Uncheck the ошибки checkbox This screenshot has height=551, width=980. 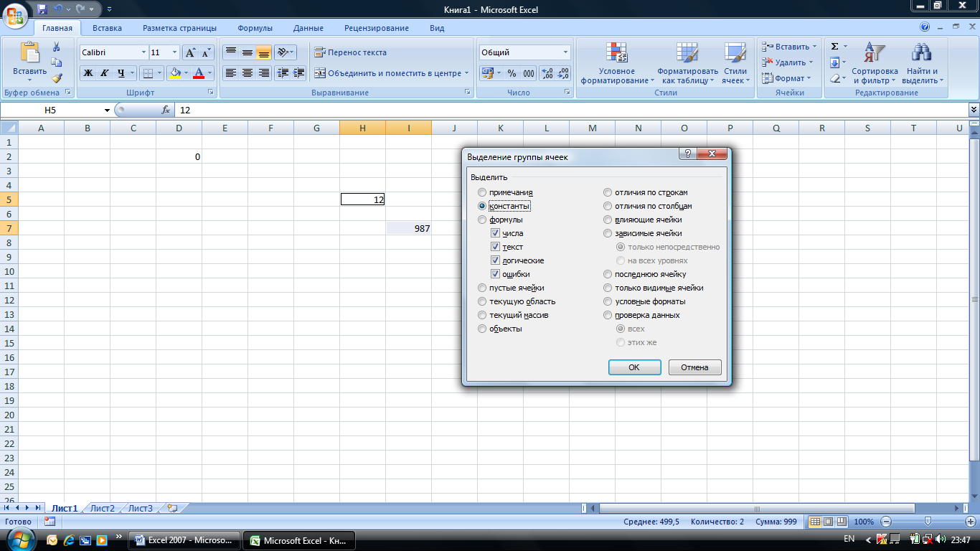coord(496,274)
